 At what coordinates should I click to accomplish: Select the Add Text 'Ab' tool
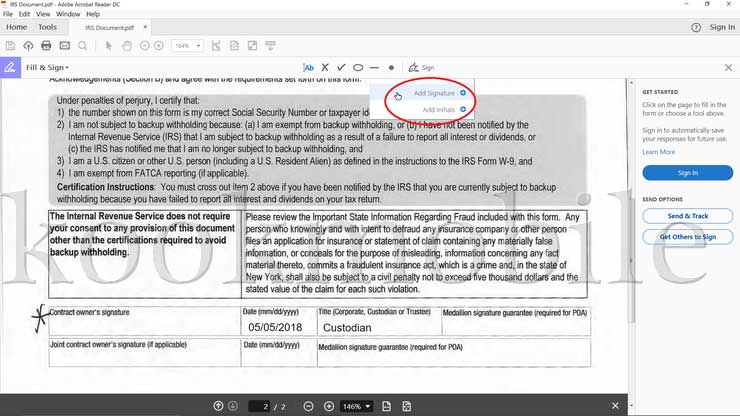[x=308, y=68]
